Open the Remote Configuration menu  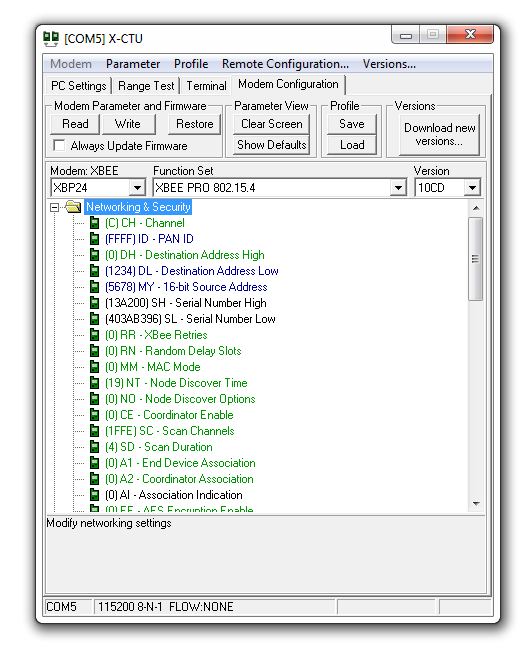click(285, 64)
